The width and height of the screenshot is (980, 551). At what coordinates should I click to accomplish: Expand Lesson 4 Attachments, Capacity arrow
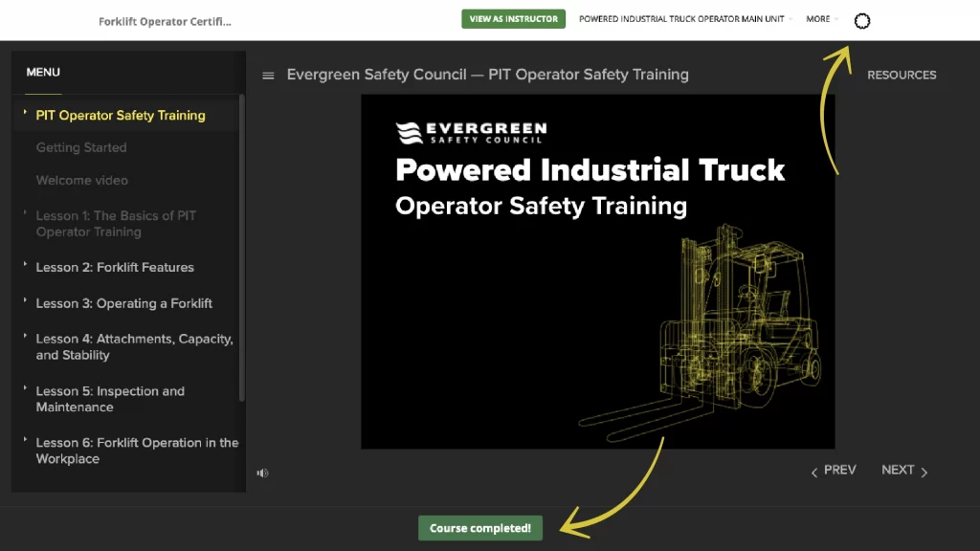(25, 336)
